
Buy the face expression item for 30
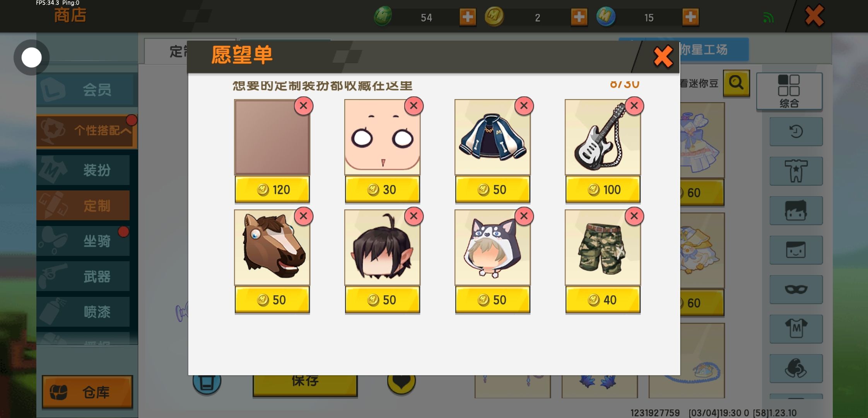click(x=382, y=189)
